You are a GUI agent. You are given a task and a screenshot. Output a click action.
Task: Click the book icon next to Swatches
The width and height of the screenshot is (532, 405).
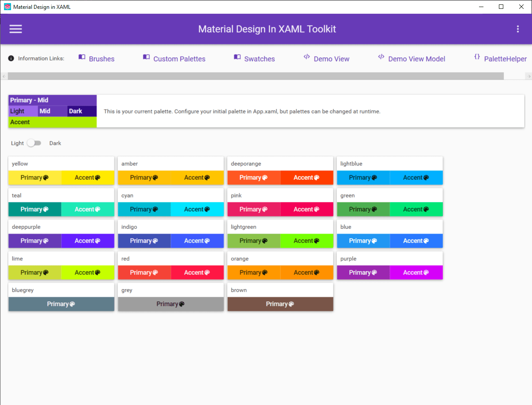tap(237, 57)
